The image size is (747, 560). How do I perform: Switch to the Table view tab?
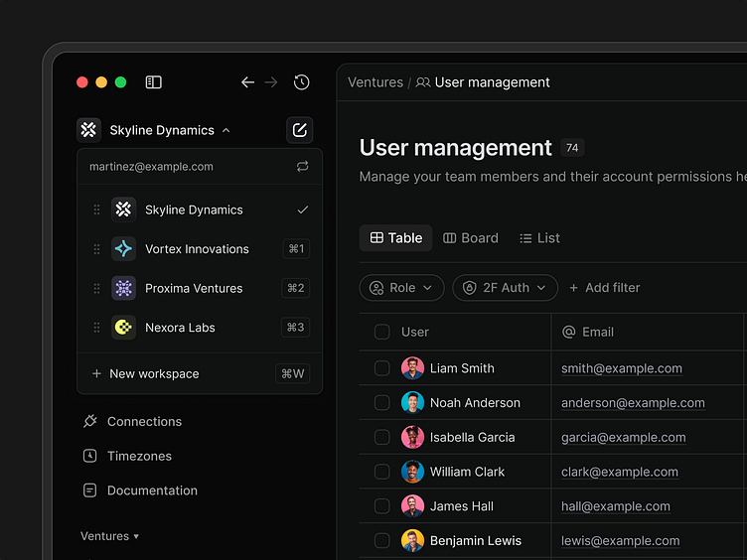coord(396,237)
